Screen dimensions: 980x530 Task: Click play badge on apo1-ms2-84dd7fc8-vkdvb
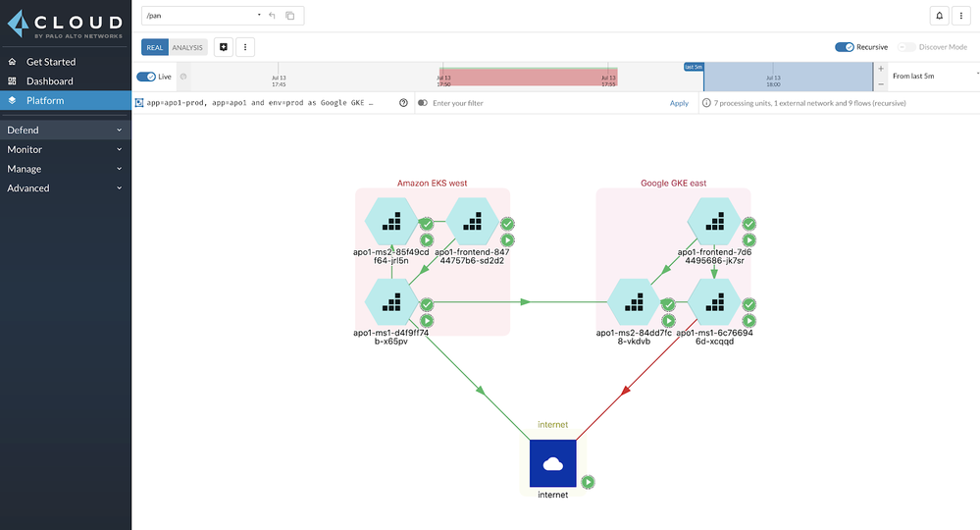669,321
